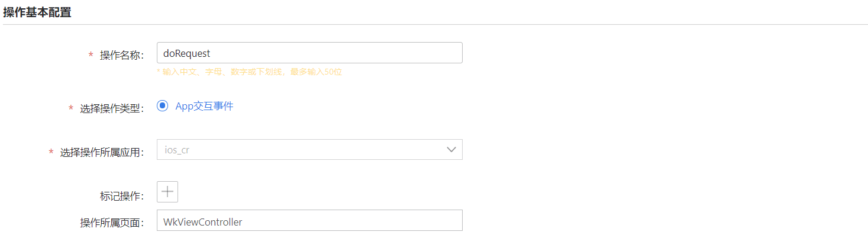The width and height of the screenshot is (868, 238).
Task: Click the ios_cr value in application dropdown
Action: click(x=177, y=150)
